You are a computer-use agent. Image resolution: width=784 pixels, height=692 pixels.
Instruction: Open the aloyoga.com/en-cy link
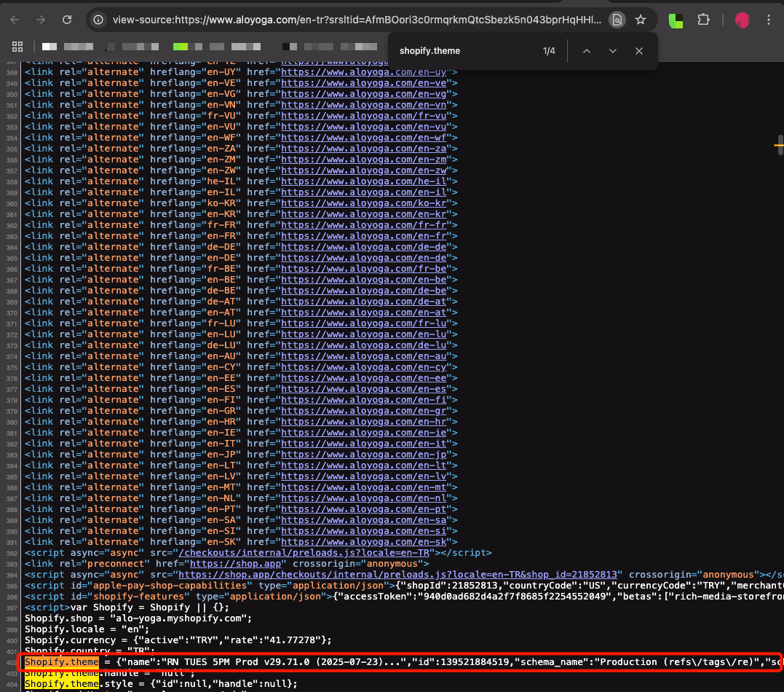(x=363, y=367)
